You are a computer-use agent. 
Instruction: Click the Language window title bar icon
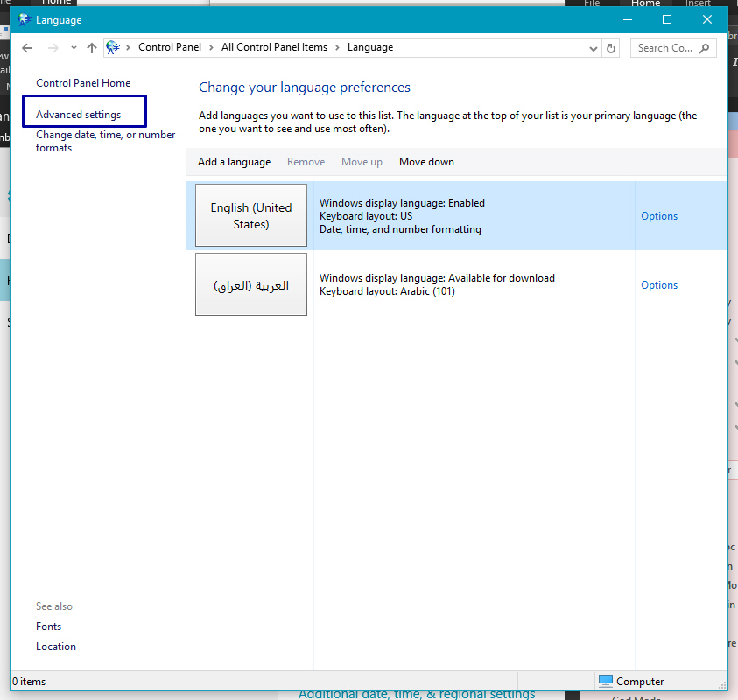click(24, 19)
